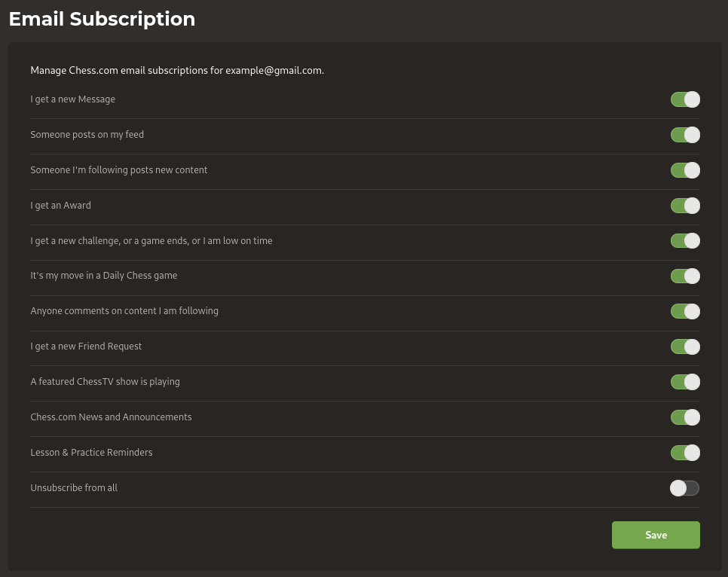Disable Lesson & Practice Reminders switch
The width and height of the screenshot is (728, 577).
pos(685,452)
